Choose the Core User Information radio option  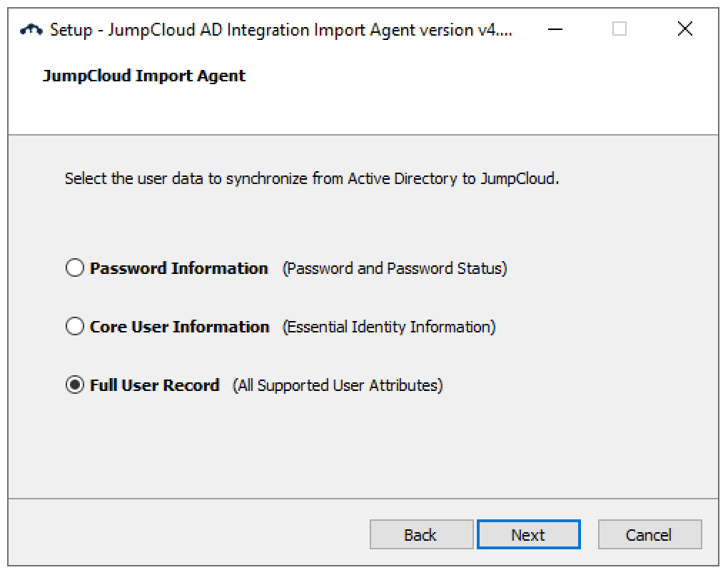75,327
